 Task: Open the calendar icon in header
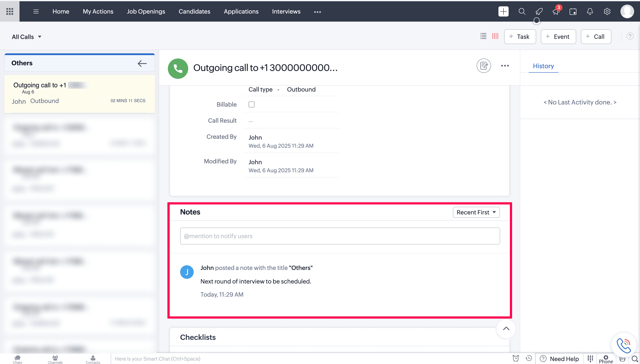[573, 11]
